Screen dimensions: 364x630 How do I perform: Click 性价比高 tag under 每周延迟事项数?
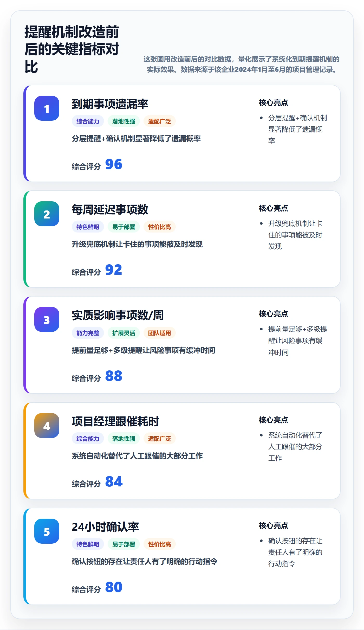point(160,227)
